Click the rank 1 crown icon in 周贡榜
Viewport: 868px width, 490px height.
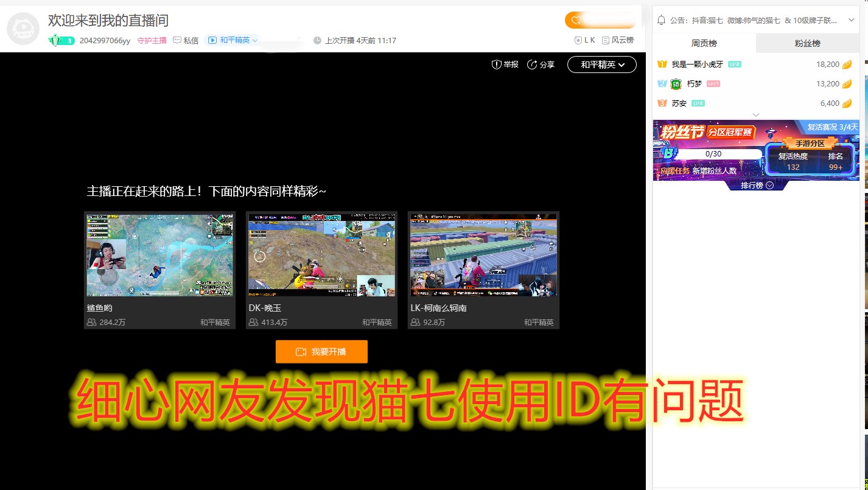661,64
